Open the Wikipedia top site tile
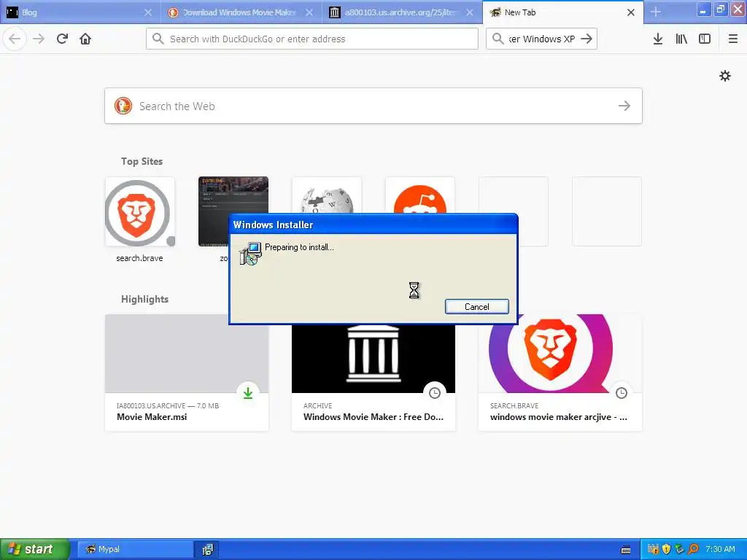 pyautogui.click(x=326, y=195)
